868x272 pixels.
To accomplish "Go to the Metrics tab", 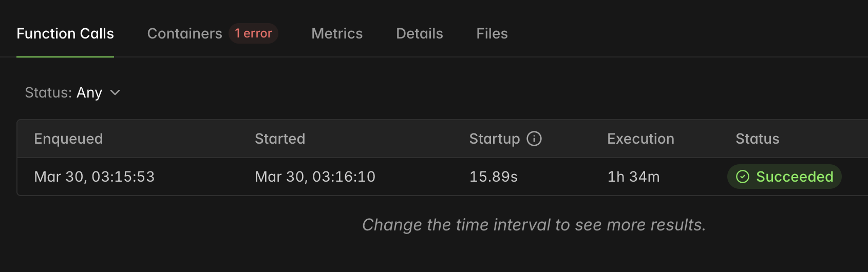I will 337,34.
